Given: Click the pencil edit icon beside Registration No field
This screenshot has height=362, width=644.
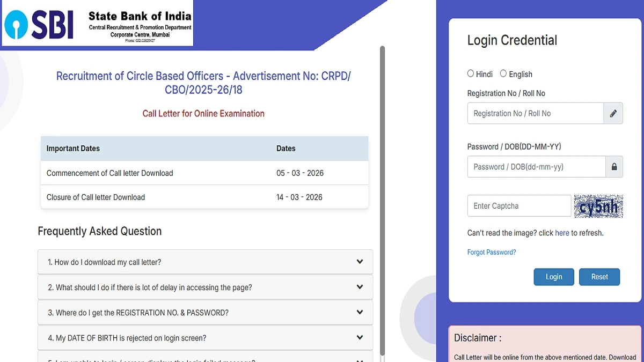Looking at the screenshot, I should click(x=613, y=113).
